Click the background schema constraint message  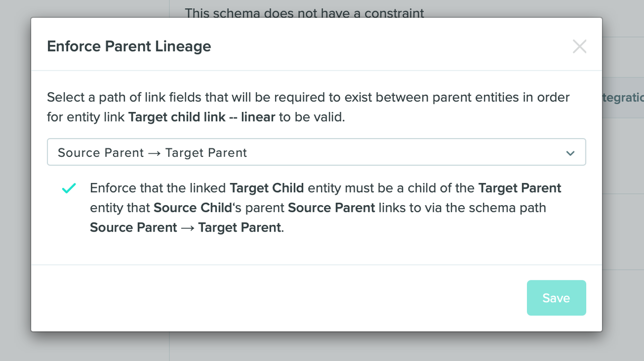click(305, 13)
